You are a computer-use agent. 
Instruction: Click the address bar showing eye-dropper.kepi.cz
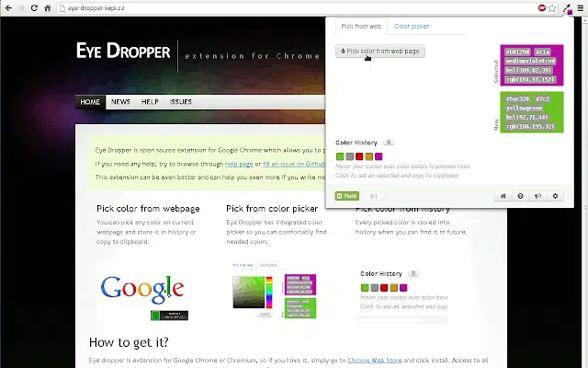(x=276, y=7)
